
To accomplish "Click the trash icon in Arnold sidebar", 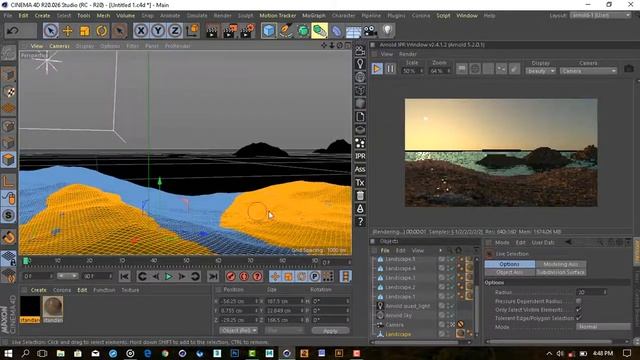I will [360, 196].
